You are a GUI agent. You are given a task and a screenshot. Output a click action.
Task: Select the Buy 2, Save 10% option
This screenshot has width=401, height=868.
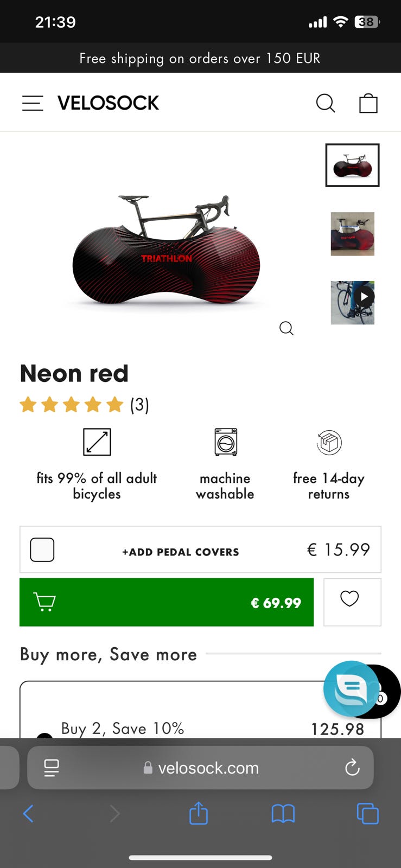tap(200, 710)
